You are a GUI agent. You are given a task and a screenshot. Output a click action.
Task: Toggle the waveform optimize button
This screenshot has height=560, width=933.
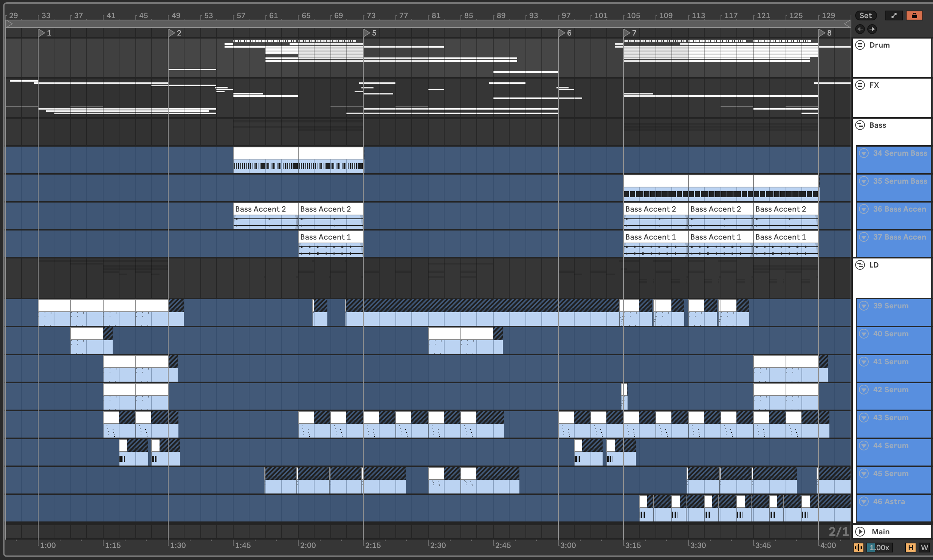858,548
